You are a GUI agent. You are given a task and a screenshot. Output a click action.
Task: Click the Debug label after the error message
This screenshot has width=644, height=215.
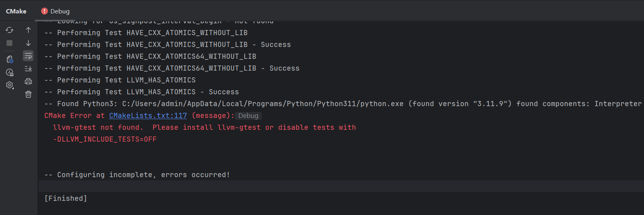pos(248,116)
